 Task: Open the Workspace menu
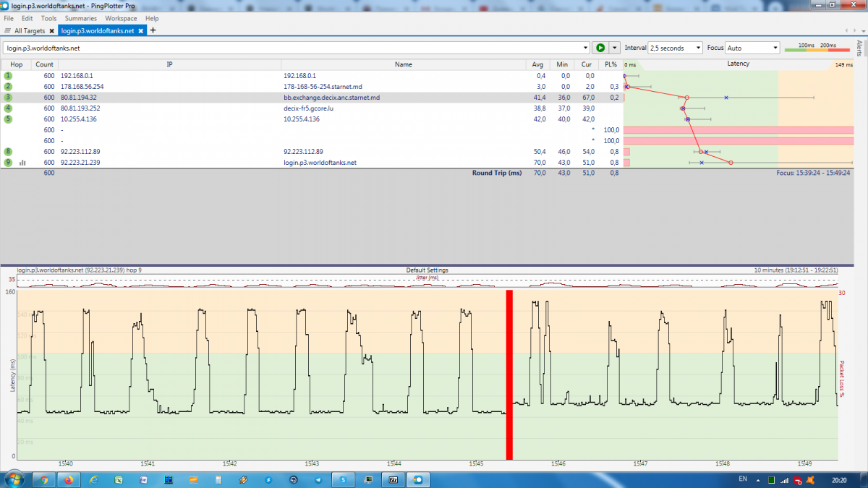pyautogui.click(x=121, y=18)
